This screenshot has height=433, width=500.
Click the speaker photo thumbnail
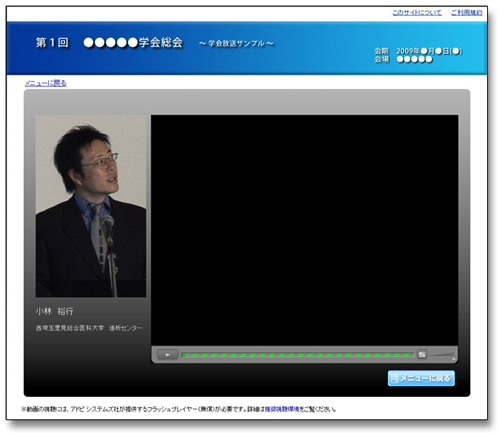[x=91, y=206]
